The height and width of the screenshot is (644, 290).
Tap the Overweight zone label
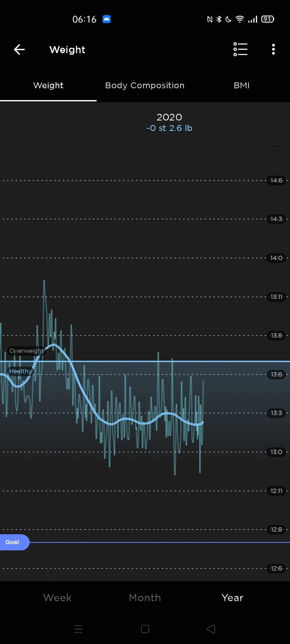26,351
